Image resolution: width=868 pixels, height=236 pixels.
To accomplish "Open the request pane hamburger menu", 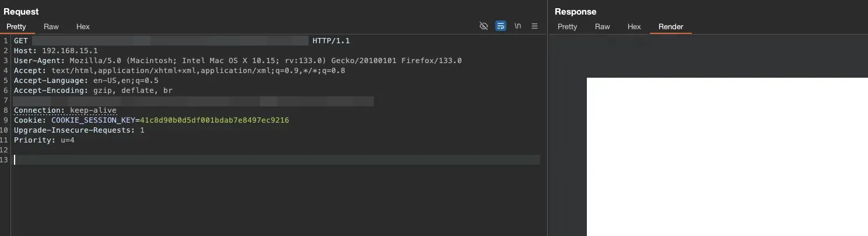I will (x=534, y=26).
